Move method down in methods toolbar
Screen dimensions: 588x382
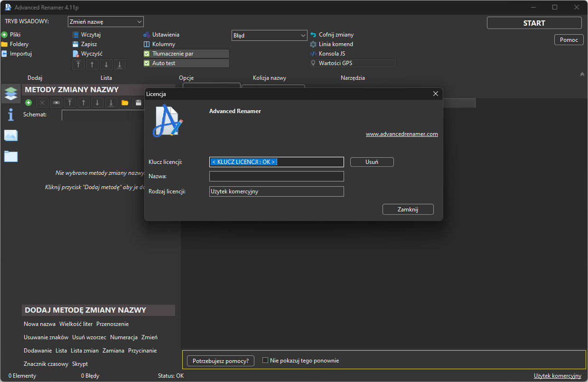pyautogui.click(x=97, y=103)
